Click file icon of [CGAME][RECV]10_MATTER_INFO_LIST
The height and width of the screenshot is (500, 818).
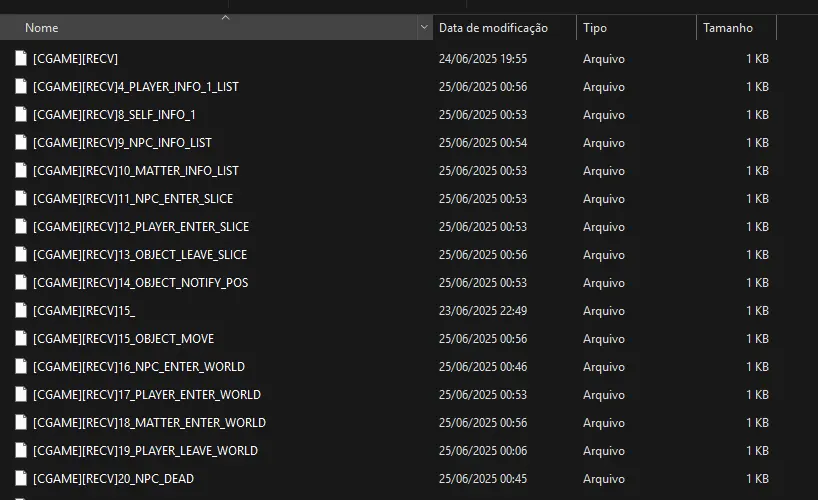[21, 171]
